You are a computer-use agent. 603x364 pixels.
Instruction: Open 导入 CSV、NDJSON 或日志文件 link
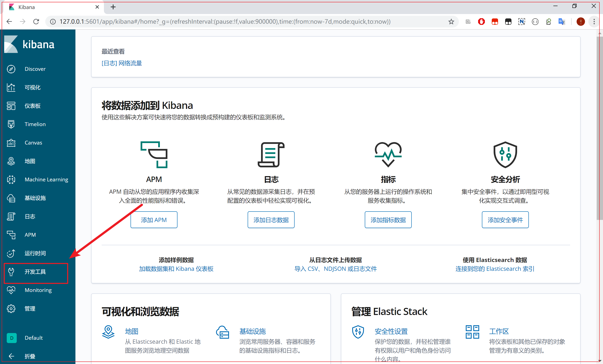point(335,269)
